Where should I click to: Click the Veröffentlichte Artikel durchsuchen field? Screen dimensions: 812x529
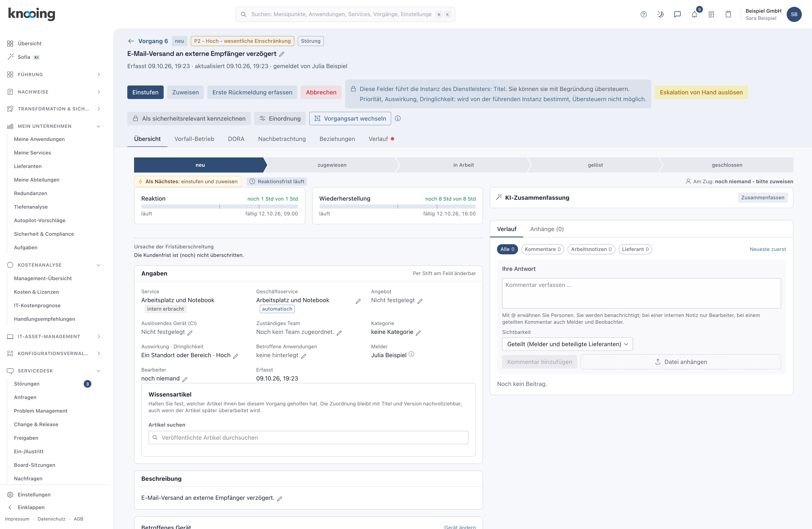point(308,438)
